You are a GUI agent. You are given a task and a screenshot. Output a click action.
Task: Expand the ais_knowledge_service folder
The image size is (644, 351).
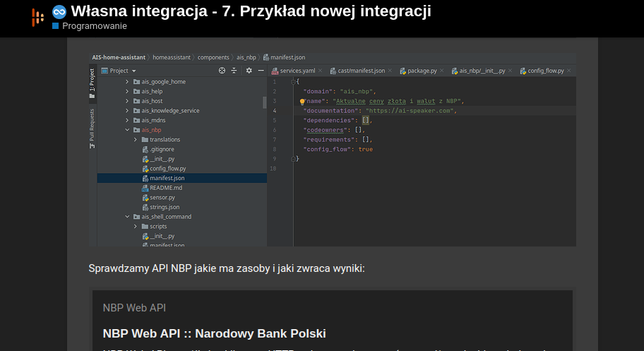pos(127,111)
